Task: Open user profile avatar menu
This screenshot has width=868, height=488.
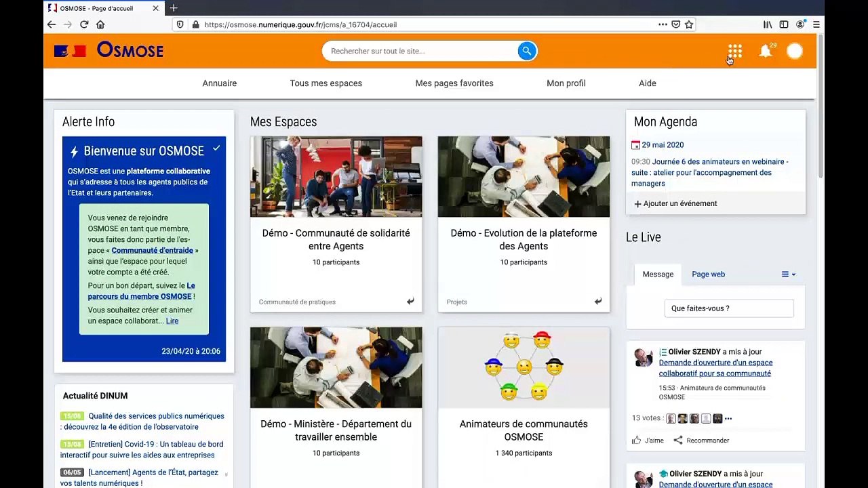Action: click(795, 51)
